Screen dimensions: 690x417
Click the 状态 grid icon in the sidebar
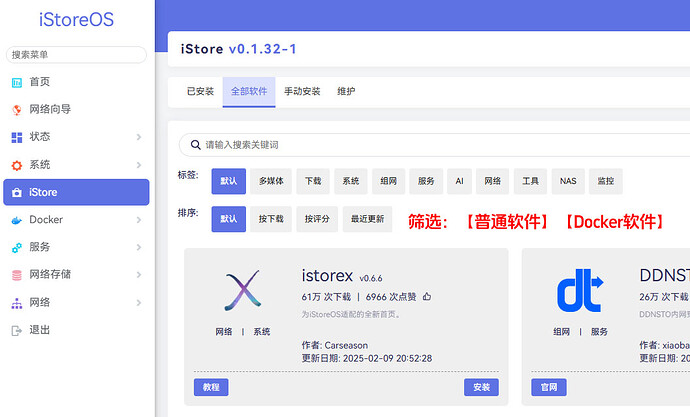[16, 137]
